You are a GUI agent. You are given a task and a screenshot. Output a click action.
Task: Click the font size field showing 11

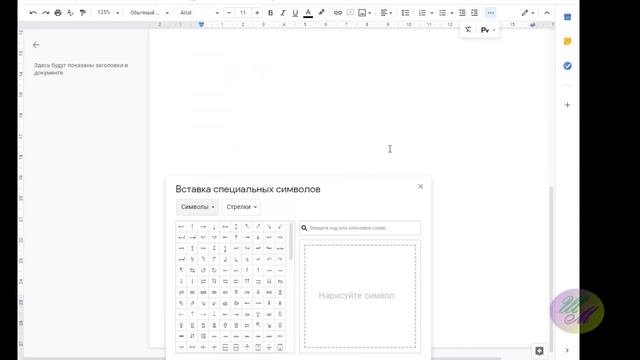point(243,13)
